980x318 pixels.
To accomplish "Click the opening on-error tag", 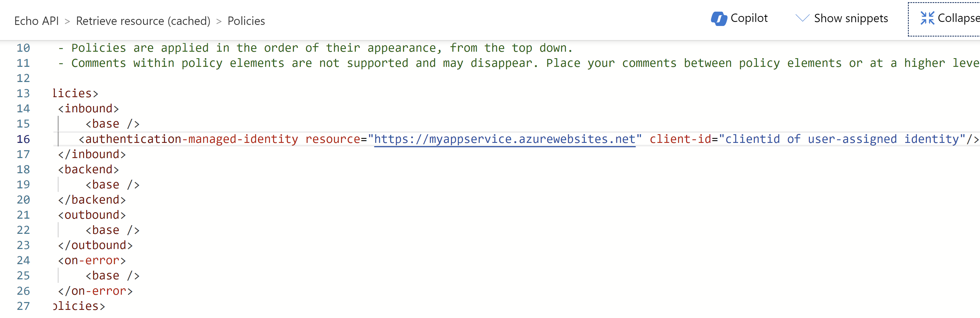I will [x=92, y=261].
